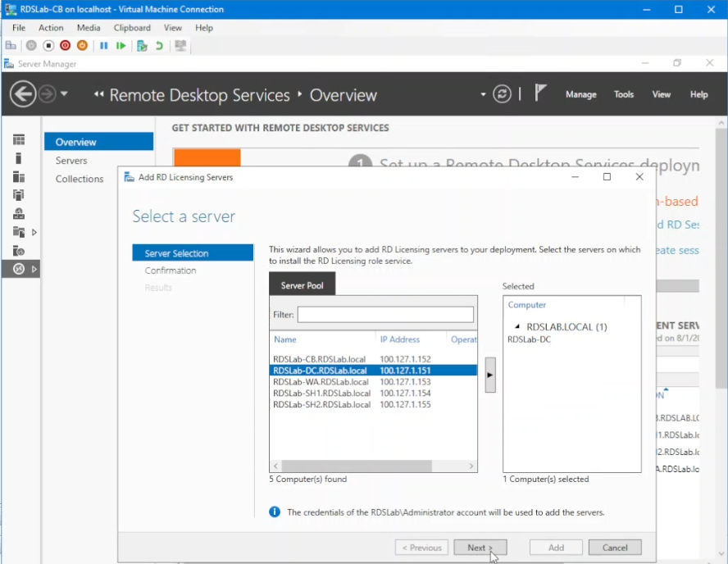Revert the virtual machine
This screenshot has height=564, width=728.
(160, 45)
